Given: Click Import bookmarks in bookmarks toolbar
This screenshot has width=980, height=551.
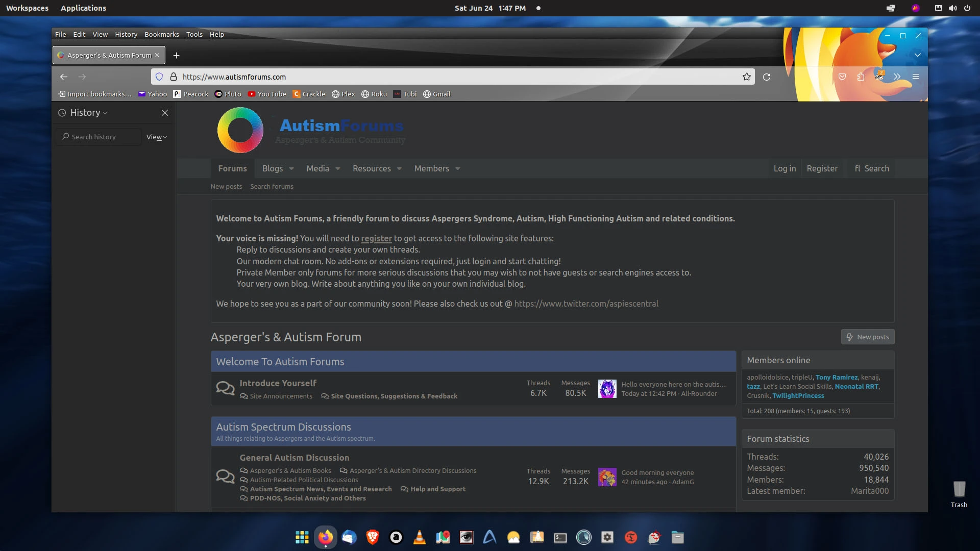Looking at the screenshot, I should click(95, 94).
